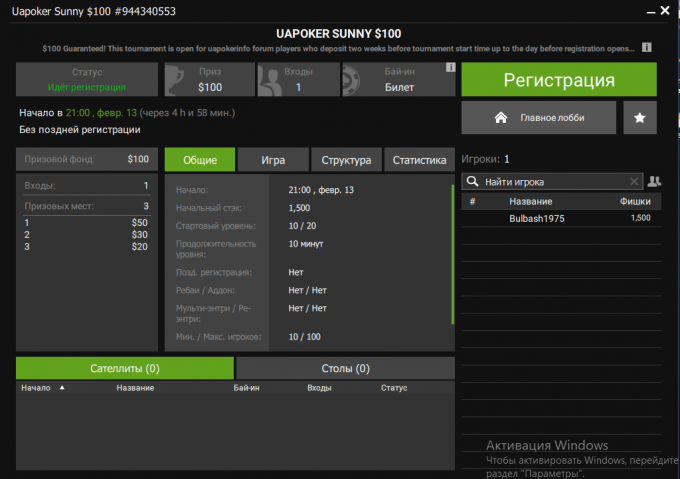Open the Статистика tab
680x479 pixels.
(x=419, y=160)
